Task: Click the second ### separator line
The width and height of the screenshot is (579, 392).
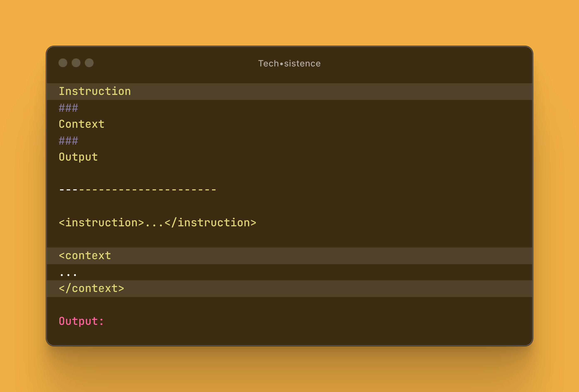Action: click(68, 141)
